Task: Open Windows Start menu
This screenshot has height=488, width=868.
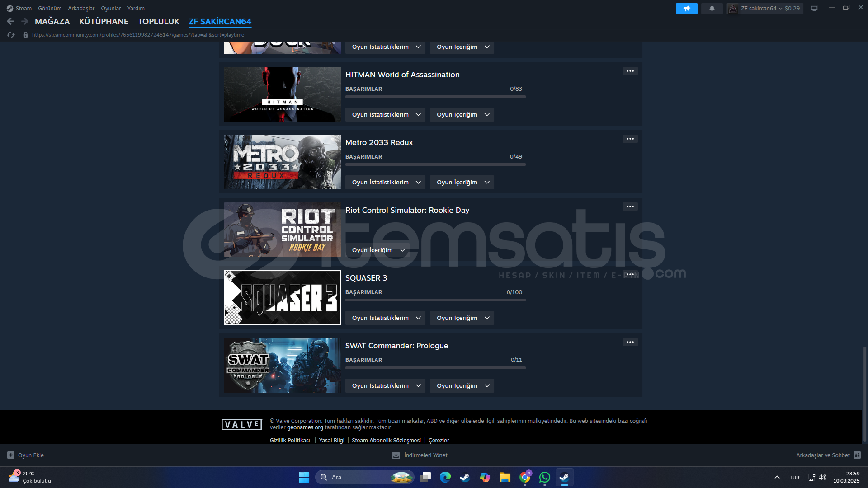Action: pyautogui.click(x=304, y=477)
